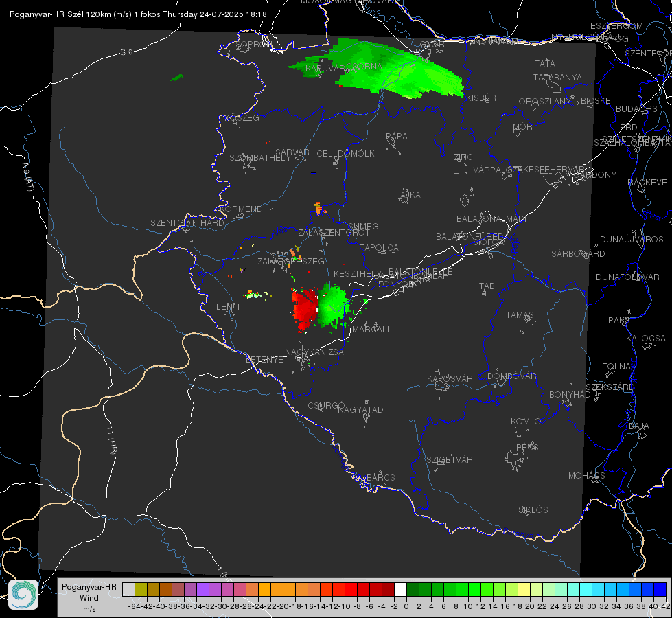Click the TATABANYA city label

[557, 77]
